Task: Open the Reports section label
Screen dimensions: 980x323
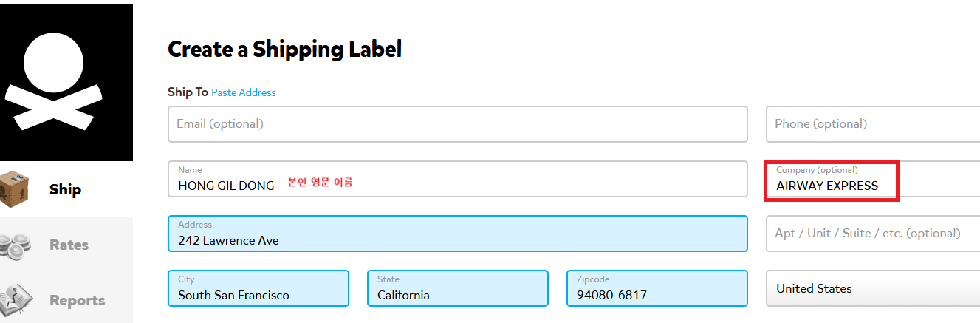Action: click(x=77, y=301)
